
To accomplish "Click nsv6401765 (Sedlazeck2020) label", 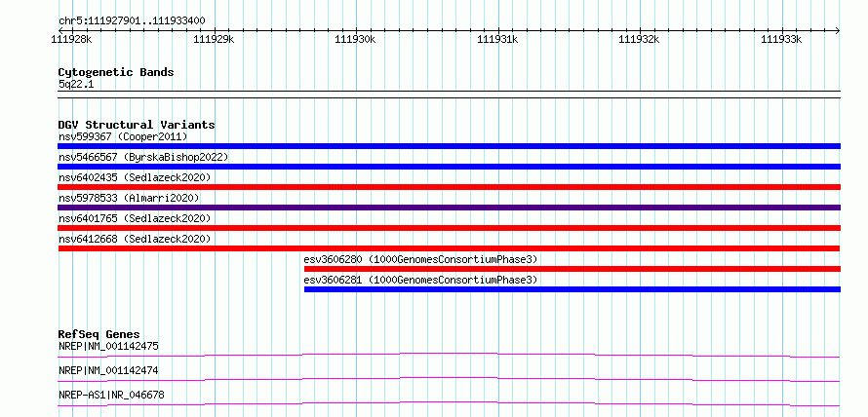I will (135, 218).
